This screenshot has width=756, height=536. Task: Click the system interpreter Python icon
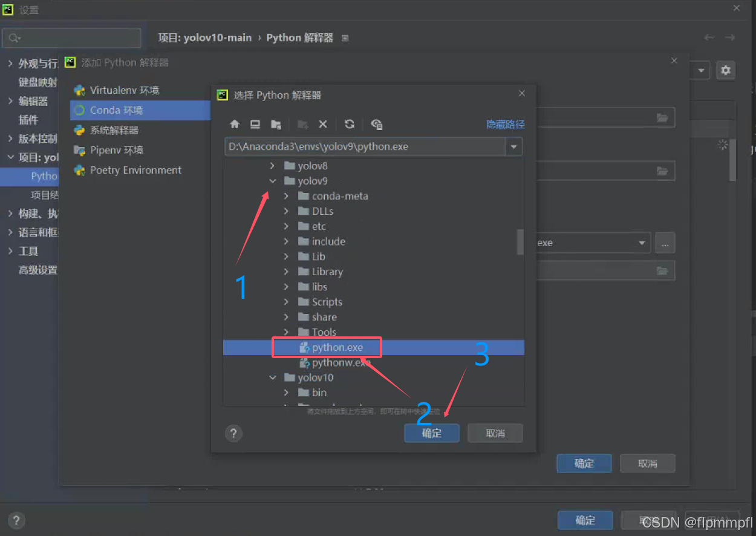pos(79,130)
